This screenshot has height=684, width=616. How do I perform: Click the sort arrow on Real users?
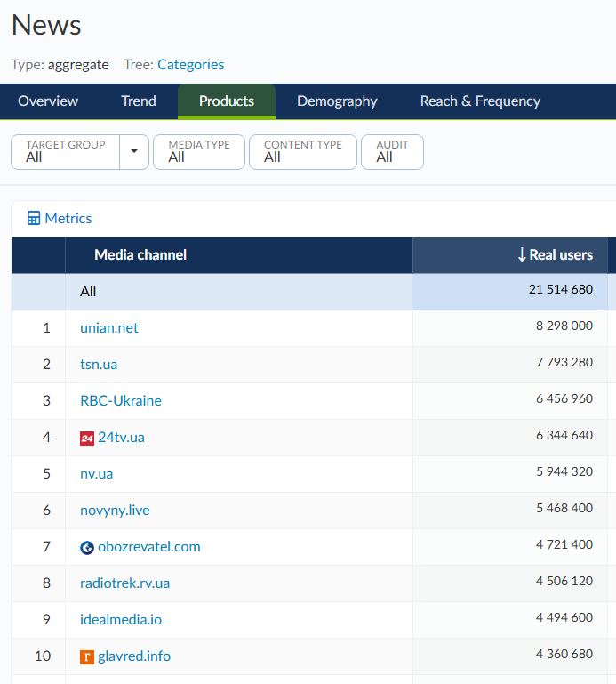click(522, 255)
